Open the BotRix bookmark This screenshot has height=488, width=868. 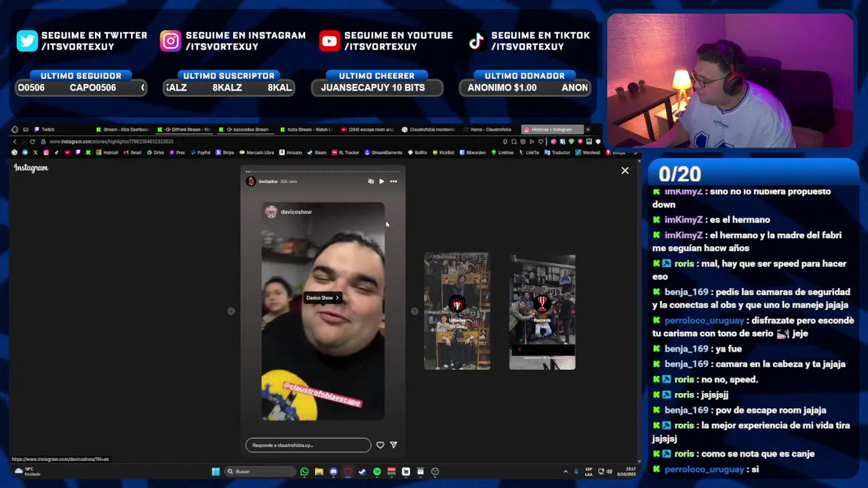coord(418,152)
